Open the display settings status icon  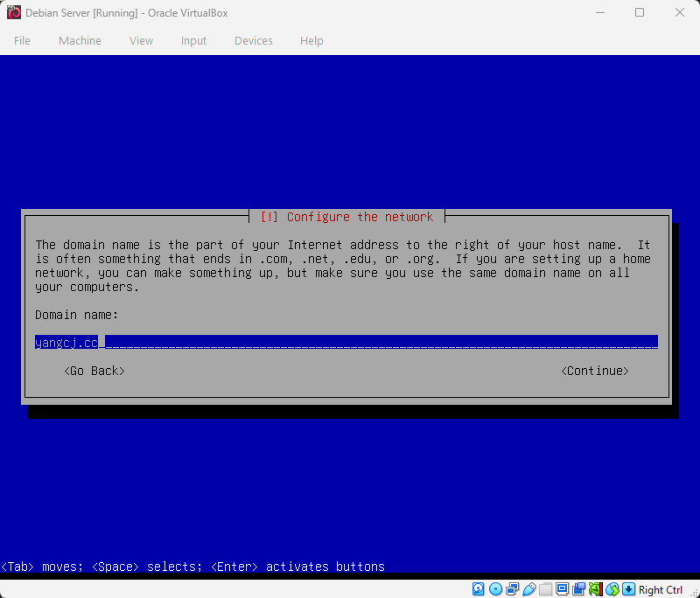click(x=561, y=588)
